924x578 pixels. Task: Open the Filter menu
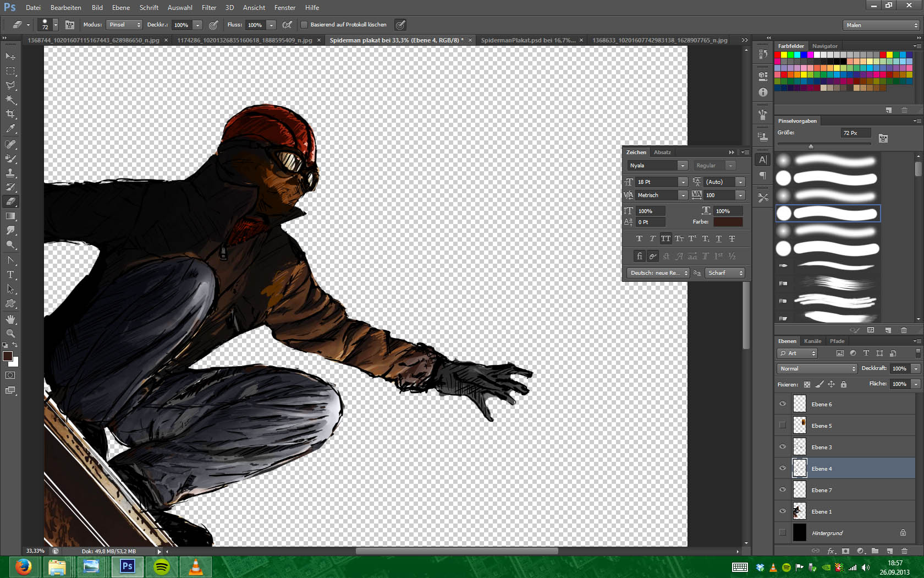pyautogui.click(x=209, y=8)
